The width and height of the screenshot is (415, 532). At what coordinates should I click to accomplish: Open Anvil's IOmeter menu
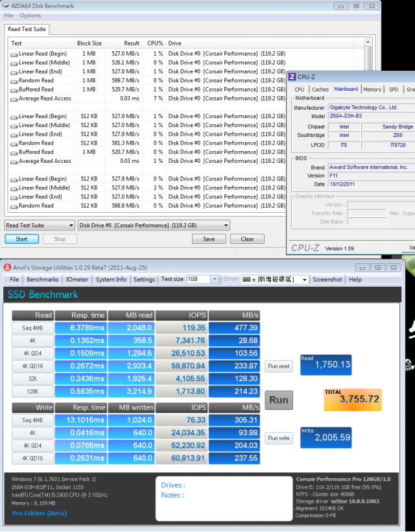click(77, 280)
